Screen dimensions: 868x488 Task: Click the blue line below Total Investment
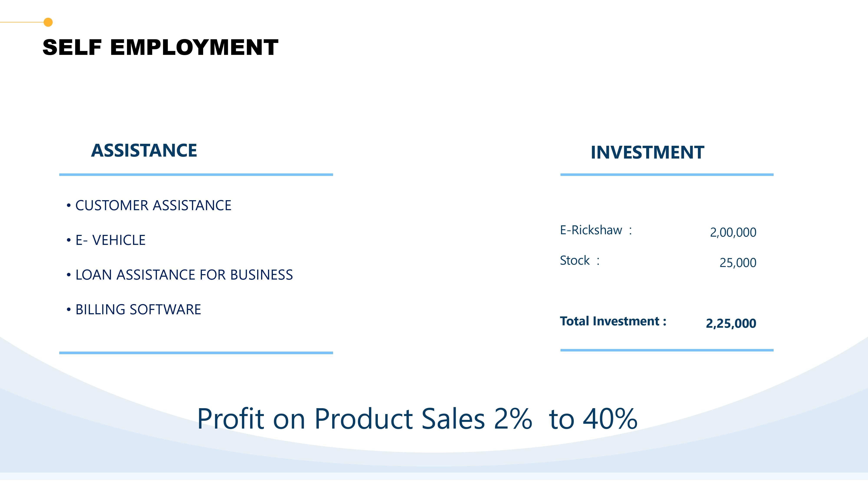click(x=666, y=350)
